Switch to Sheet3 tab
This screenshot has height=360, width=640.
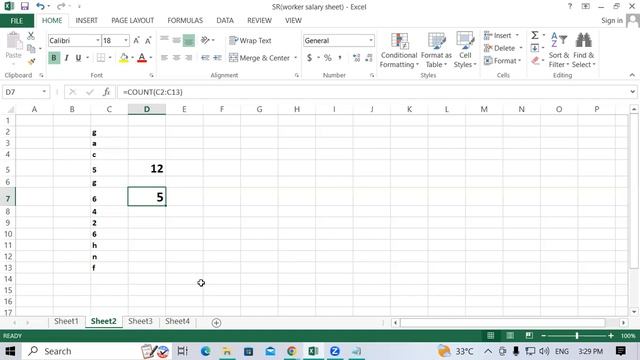click(x=140, y=321)
